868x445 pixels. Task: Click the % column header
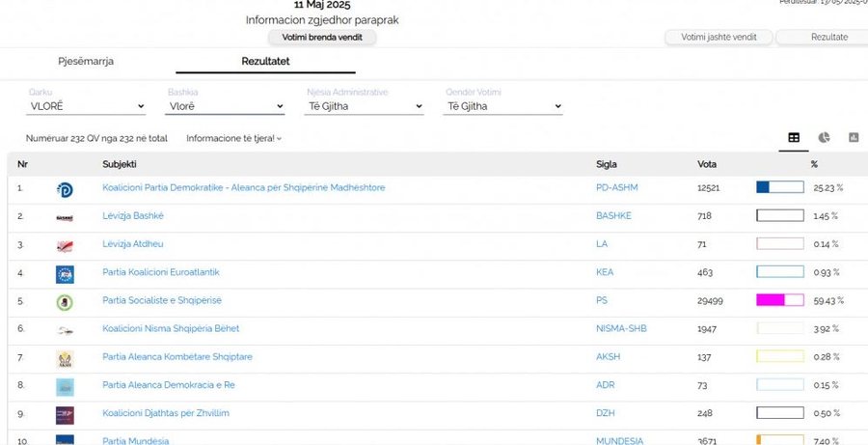click(814, 165)
